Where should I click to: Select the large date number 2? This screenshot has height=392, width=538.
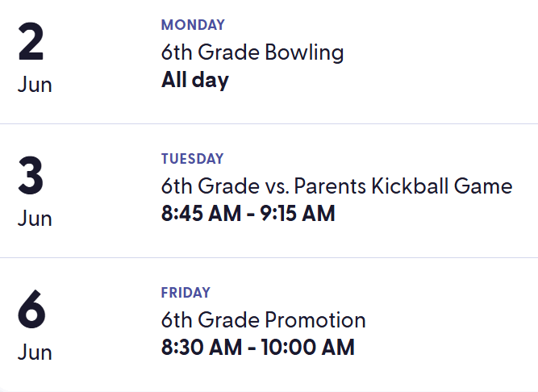click(x=31, y=44)
